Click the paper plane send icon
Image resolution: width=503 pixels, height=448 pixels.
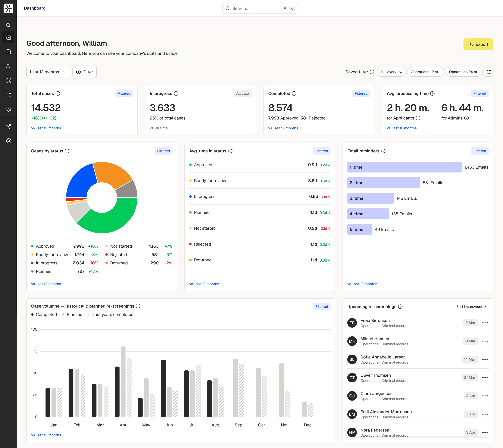point(9,126)
